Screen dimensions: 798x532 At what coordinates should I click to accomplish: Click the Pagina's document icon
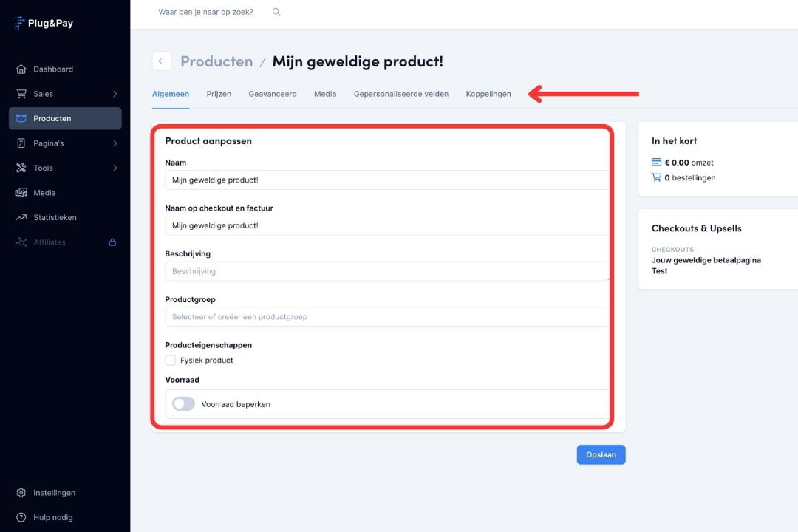tap(21, 143)
